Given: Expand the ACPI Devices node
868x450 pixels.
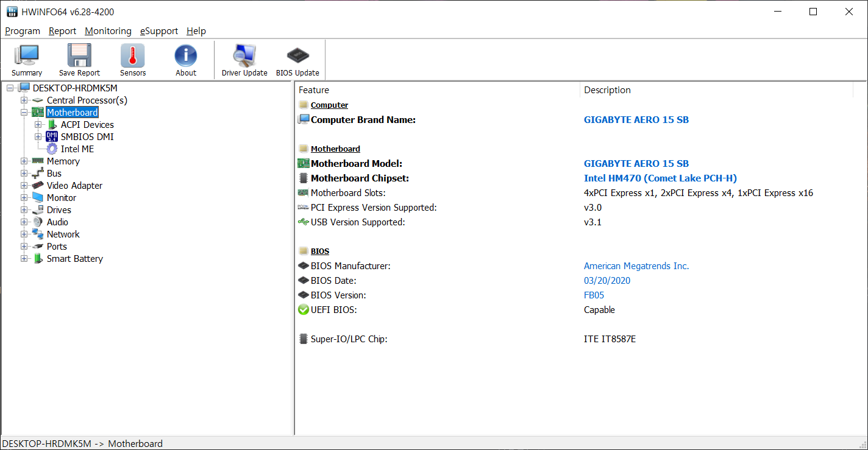Looking at the screenshot, I should 38,125.
